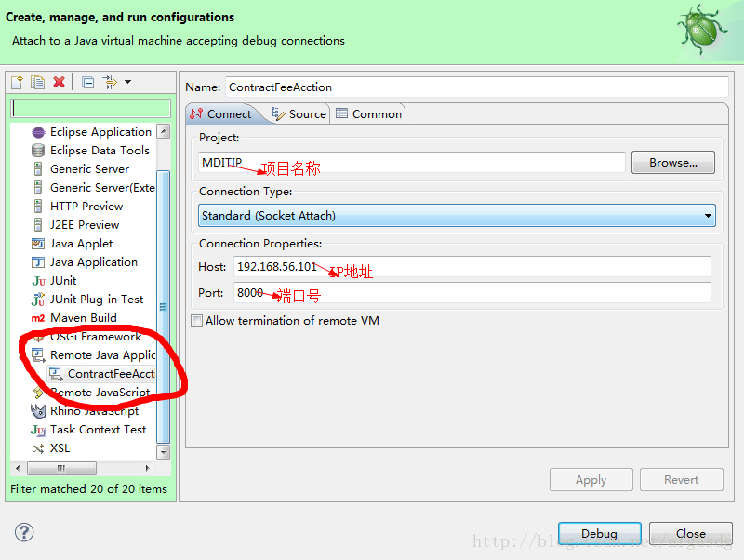Click the Duplicate launch configuration icon
The image size is (744, 560).
[x=37, y=82]
